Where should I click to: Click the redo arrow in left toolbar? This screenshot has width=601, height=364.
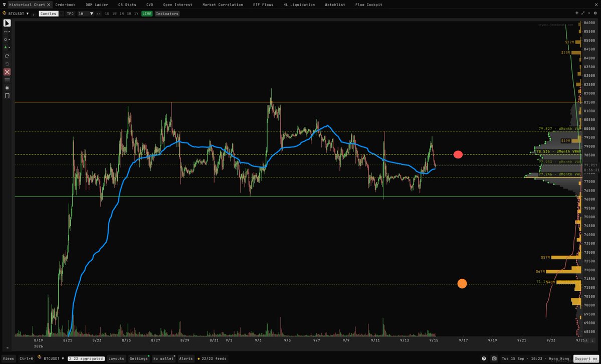tap(7, 56)
